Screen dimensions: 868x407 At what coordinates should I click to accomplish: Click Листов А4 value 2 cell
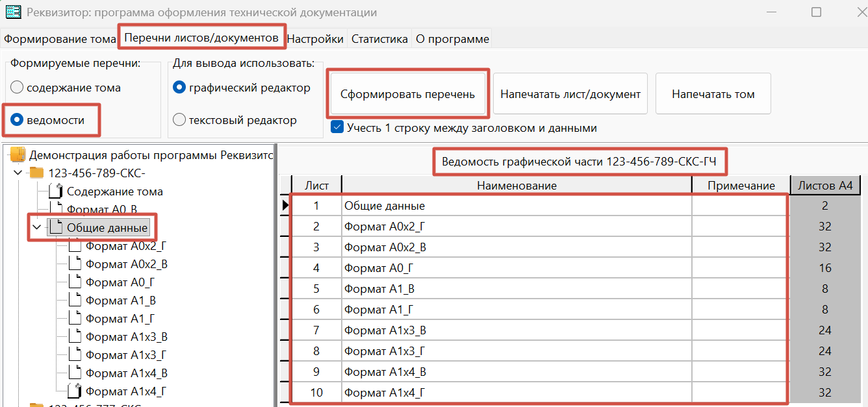tap(825, 206)
